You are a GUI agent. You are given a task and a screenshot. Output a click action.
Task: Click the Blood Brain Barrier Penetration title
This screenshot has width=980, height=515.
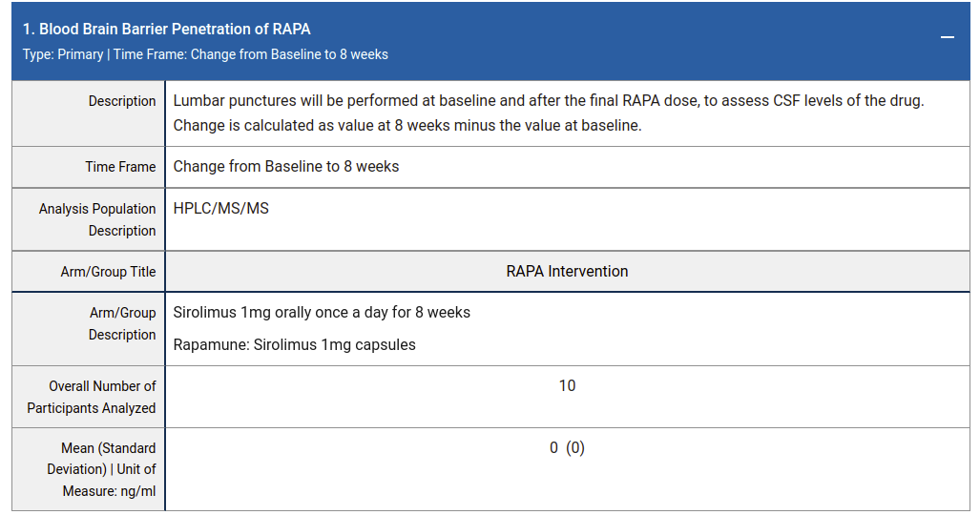[x=167, y=30]
